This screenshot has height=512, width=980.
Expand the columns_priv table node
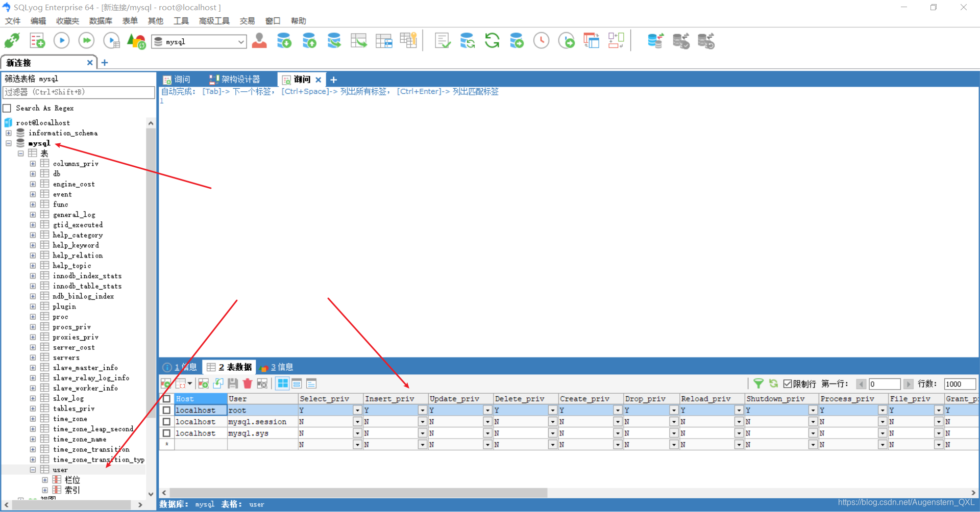33,164
